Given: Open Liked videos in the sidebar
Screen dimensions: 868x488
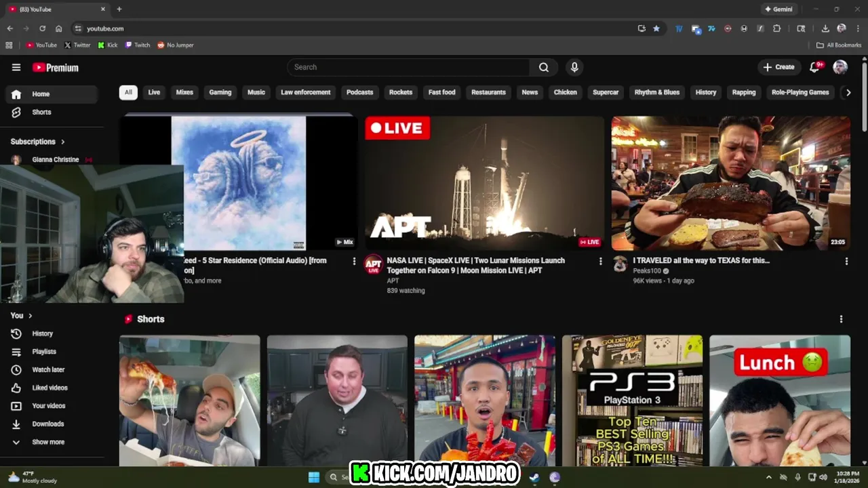Looking at the screenshot, I should click(x=52, y=388).
